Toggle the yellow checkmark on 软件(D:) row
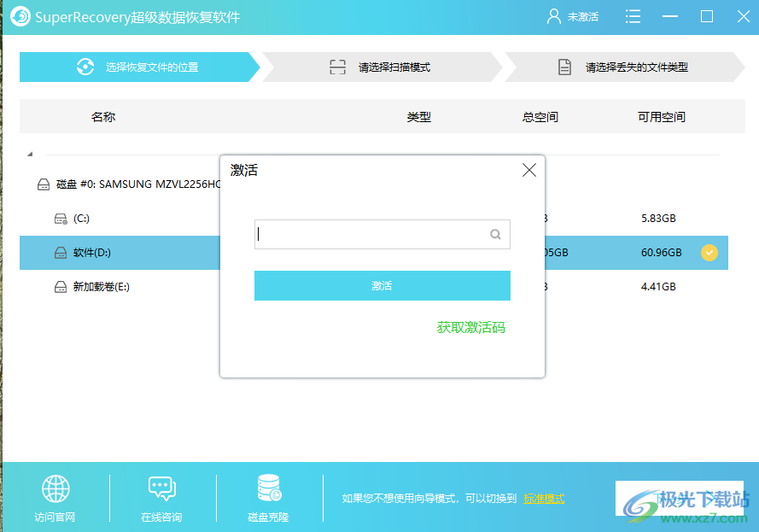 pos(709,253)
